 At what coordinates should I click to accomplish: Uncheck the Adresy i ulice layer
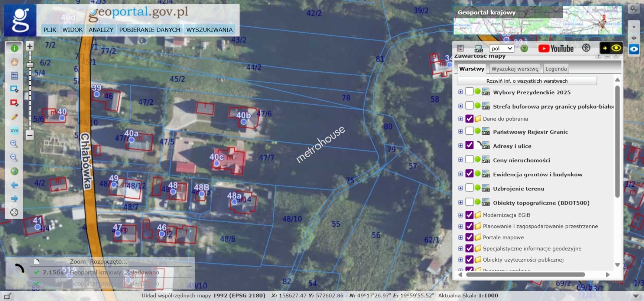tap(469, 145)
